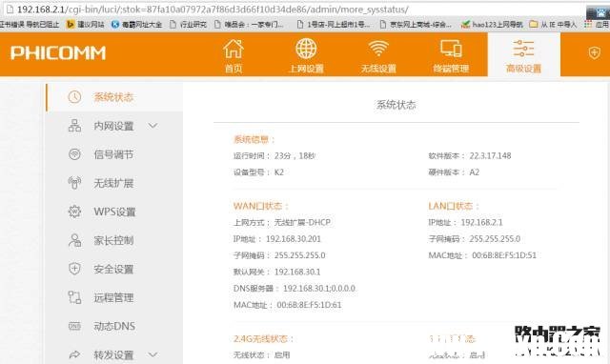The width and height of the screenshot is (610, 364).
Task: Open 上网设置 globe icon
Action: pyautogui.click(x=306, y=49)
